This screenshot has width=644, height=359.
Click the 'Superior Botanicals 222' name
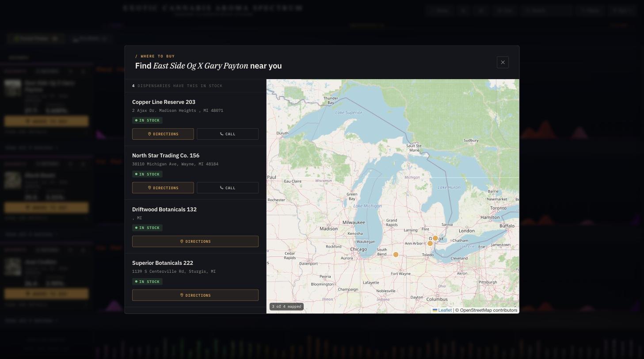point(163,263)
